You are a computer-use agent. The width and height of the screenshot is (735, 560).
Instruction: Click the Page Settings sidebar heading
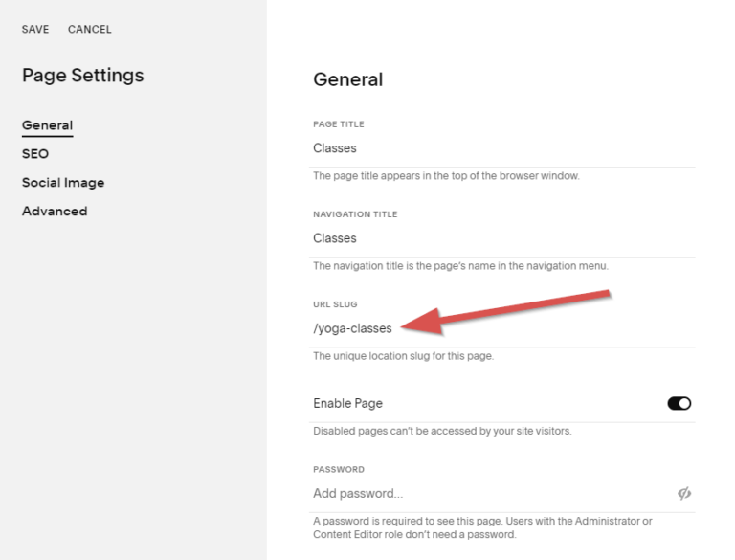click(x=83, y=76)
